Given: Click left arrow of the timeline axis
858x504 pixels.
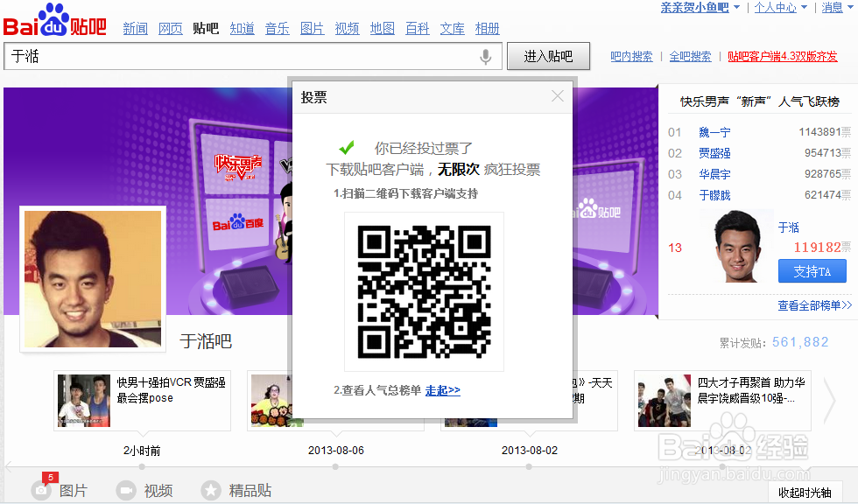Looking at the screenshot, I should point(8,467).
